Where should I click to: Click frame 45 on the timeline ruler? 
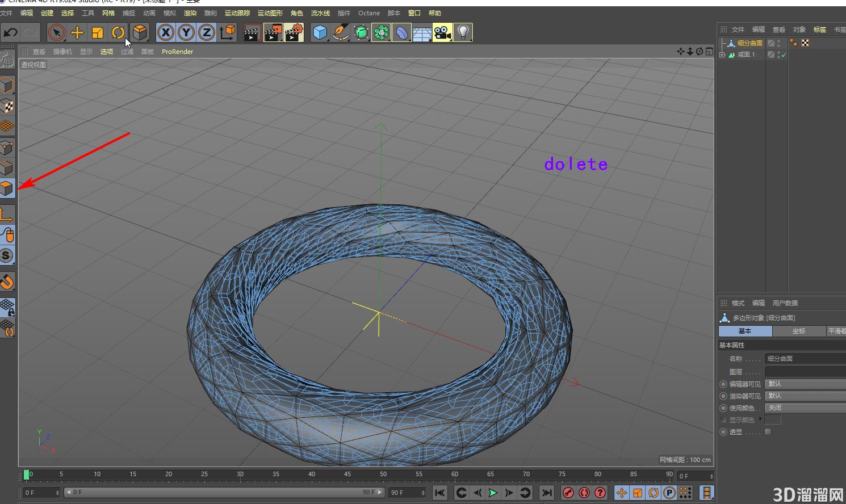(x=347, y=474)
